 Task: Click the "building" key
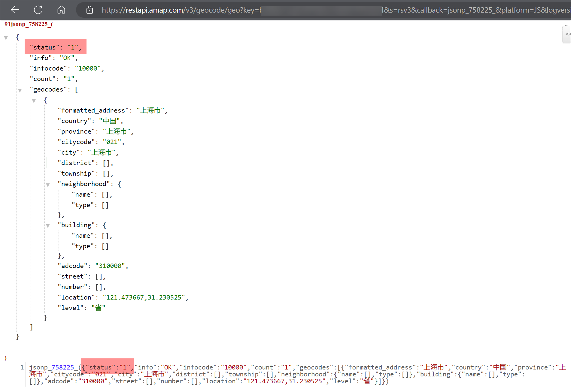click(x=76, y=225)
